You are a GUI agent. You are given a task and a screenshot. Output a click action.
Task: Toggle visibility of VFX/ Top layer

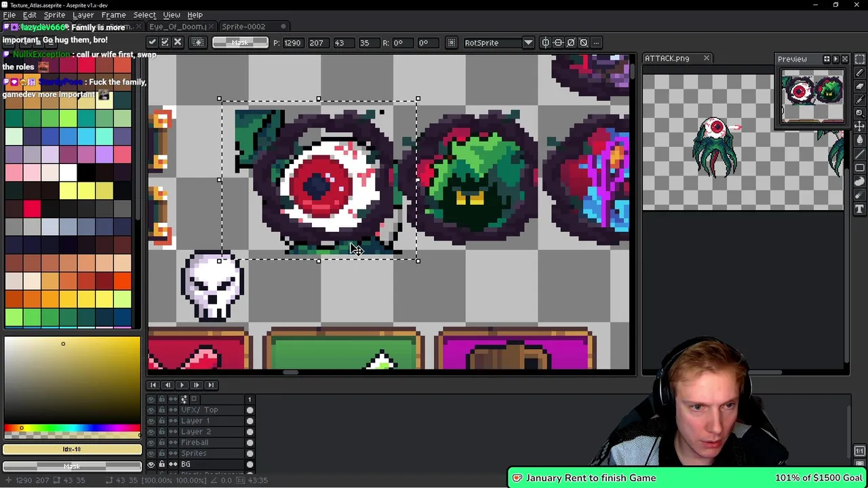(x=151, y=410)
